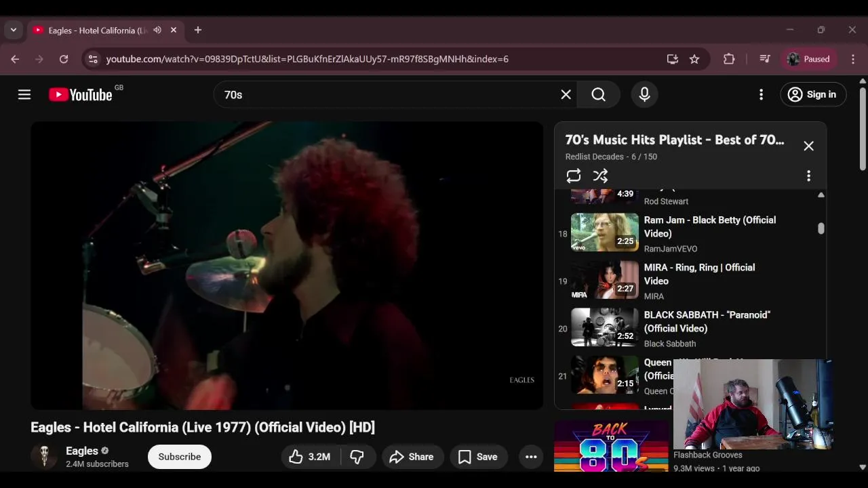Click RamJamVEVO channel name
Image resolution: width=868 pixels, height=488 pixels.
[x=671, y=249]
